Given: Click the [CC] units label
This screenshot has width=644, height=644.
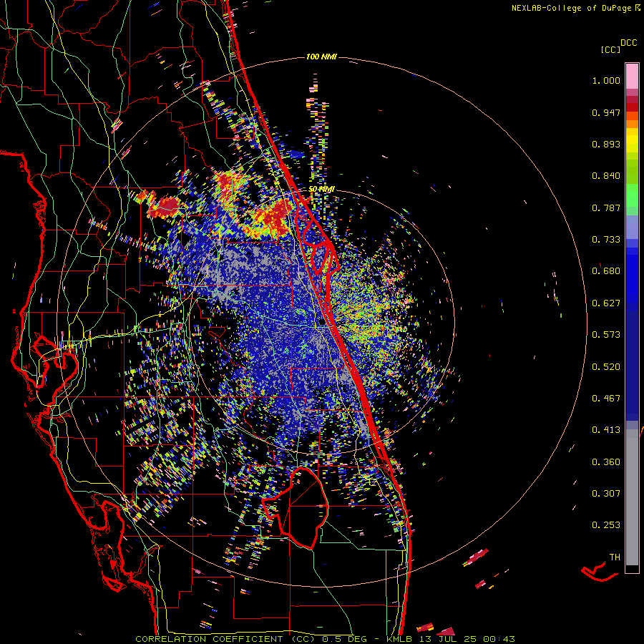Looking at the screenshot, I should coord(610,49).
